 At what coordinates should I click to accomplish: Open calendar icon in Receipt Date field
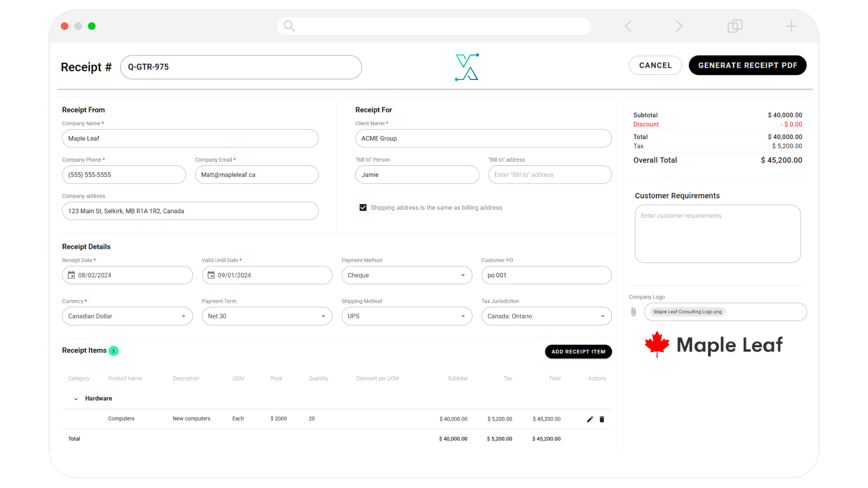pos(71,275)
